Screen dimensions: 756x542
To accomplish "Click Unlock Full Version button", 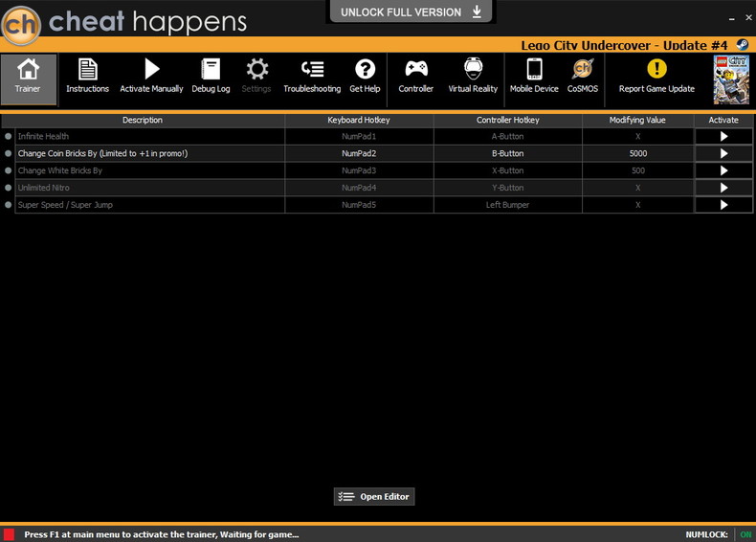I will [x=411, y=11].
